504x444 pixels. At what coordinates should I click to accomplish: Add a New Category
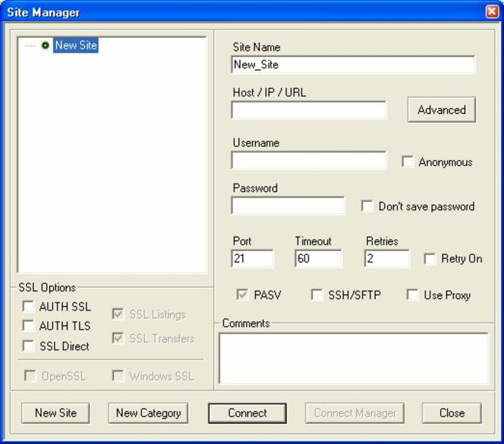[x=148, y=413]
